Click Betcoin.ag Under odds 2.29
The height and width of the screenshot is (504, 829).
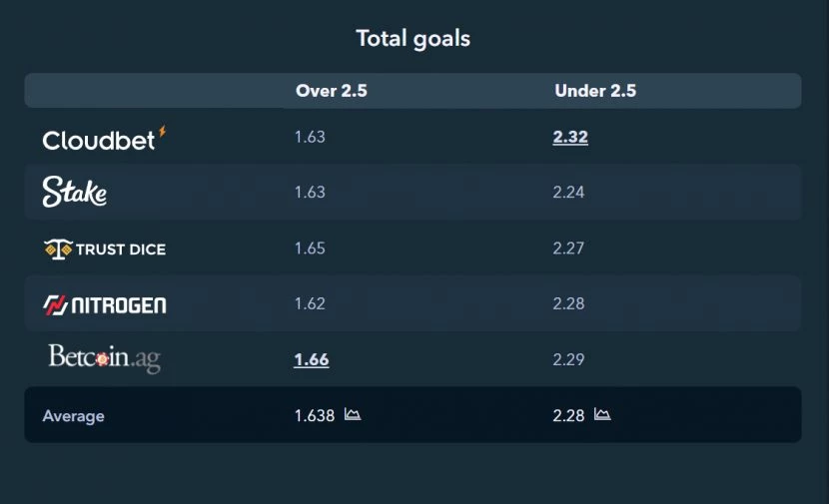[x=569, y=359]
